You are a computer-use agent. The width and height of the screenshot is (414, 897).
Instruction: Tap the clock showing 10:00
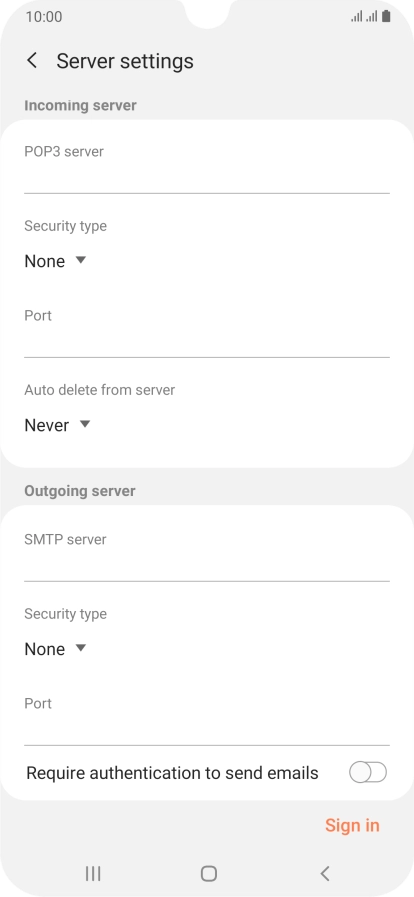click(44, 17)
